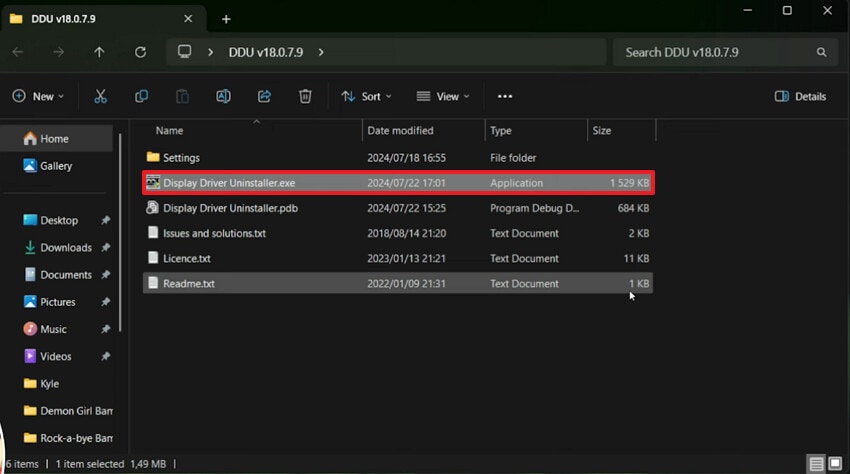Open the See more ellipsis menu
The height and width of the screenshot is (474, 850).
pyautogui.click(x=505, y=97)
